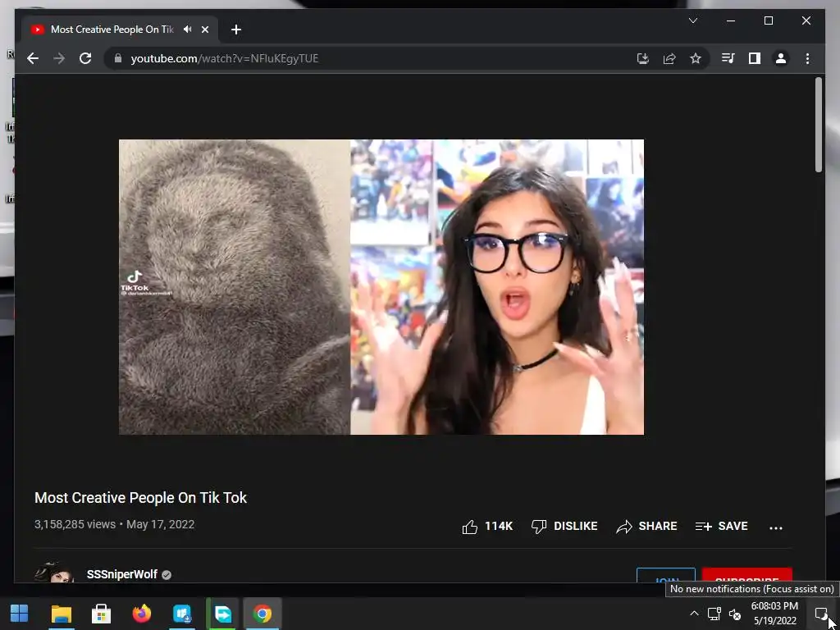Click the SSSniperWolf channel avatar
The width and height of the screenshot is (840, 630).
53,572
